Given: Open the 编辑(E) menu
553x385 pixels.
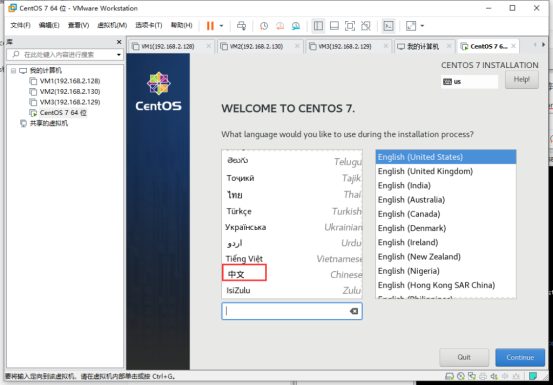Looking at the screenshot, I should click(x=49, y=25).
